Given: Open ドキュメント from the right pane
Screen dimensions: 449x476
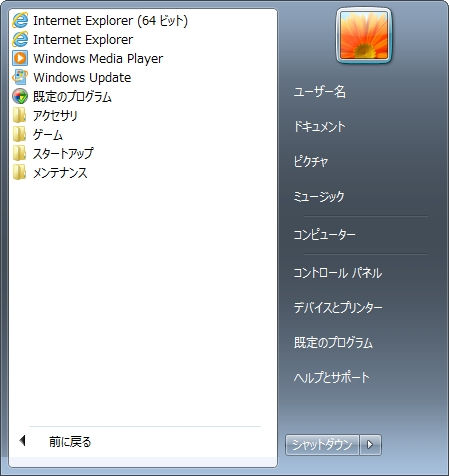Looking at the screenshot, I should (319, 127).
